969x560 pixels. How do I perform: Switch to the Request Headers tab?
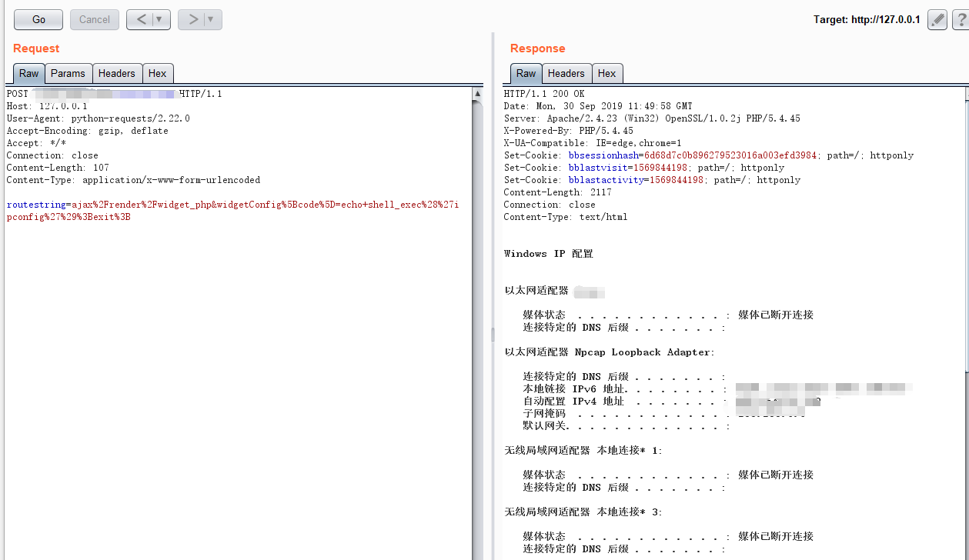tap(117, 73)
